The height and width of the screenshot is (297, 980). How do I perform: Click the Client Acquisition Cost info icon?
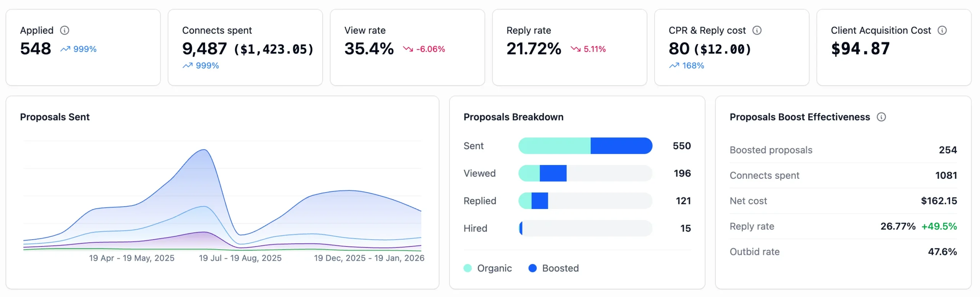pos(942,30)
